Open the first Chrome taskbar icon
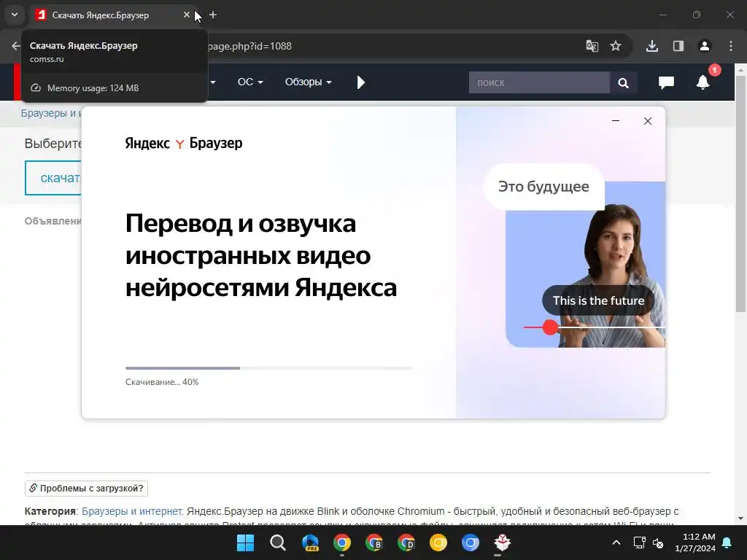 342,542
